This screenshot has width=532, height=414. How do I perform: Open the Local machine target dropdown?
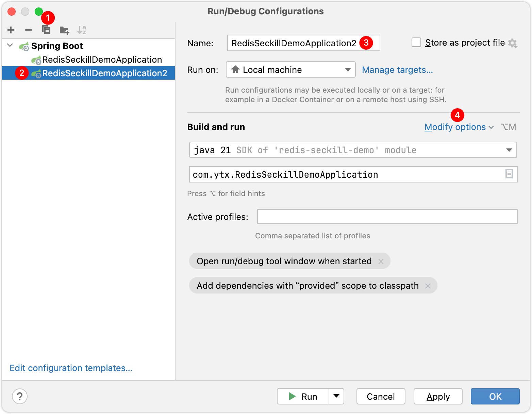point(348,69)
